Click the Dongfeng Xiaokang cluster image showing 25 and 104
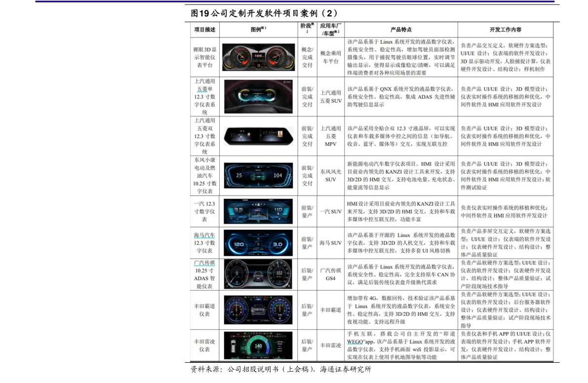The image size is (588, 383). point(259,175)
